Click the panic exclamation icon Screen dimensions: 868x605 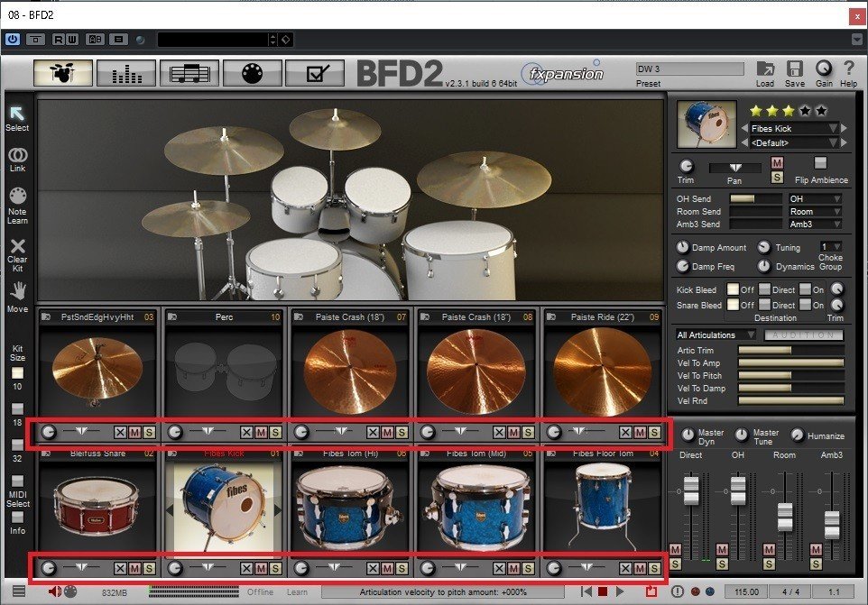[x=677, y=591]
